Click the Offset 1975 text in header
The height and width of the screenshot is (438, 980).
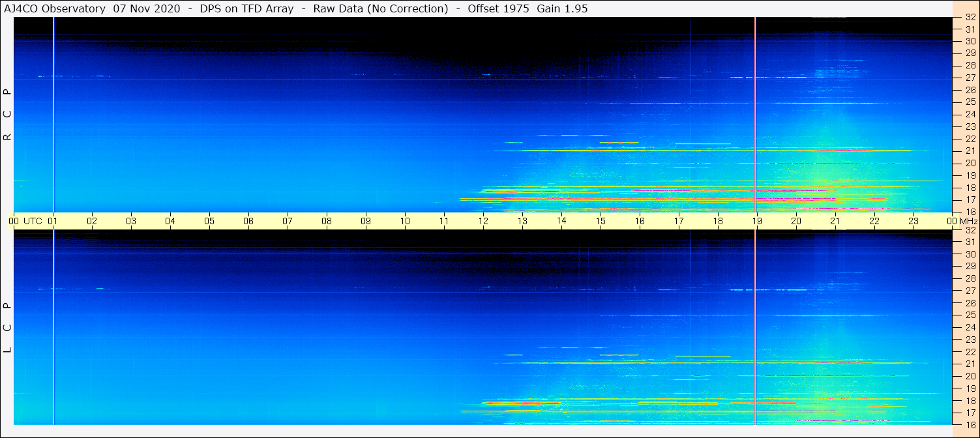pos(498,8)
